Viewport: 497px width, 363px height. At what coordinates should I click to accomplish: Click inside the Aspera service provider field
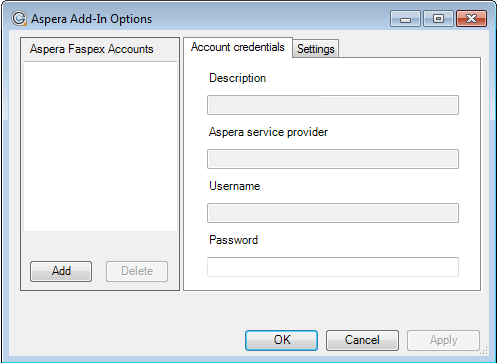point(333,159)
